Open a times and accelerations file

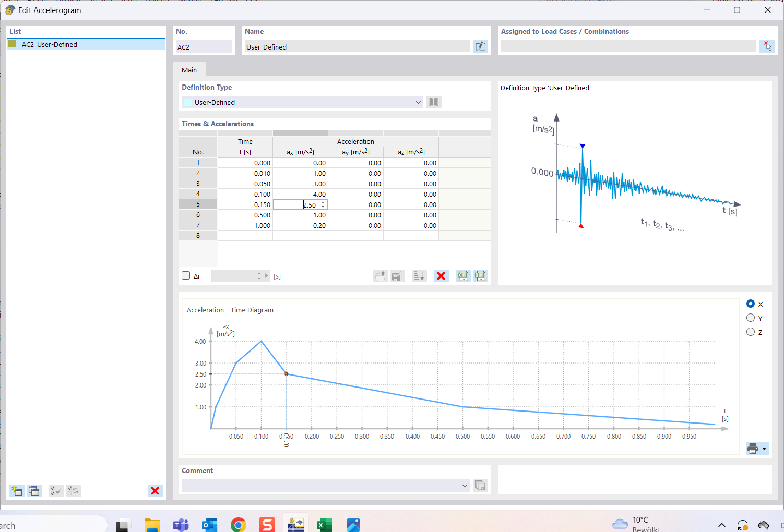pos(380,275)
